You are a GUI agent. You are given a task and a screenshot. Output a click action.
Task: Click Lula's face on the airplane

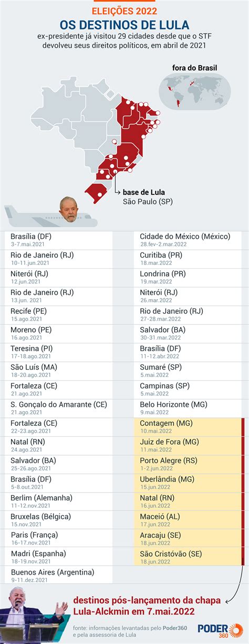click(67, 209)
